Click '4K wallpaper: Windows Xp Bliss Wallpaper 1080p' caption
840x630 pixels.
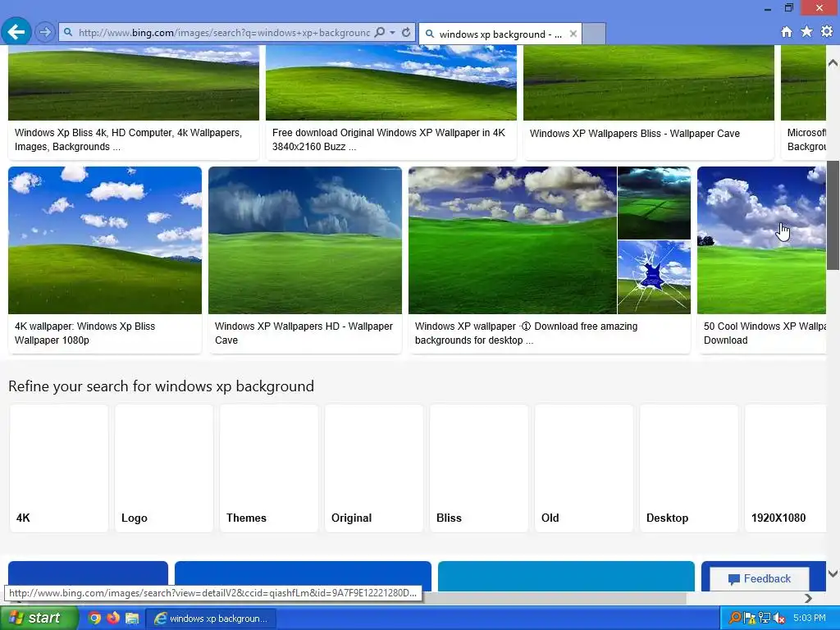coord(84,333)
